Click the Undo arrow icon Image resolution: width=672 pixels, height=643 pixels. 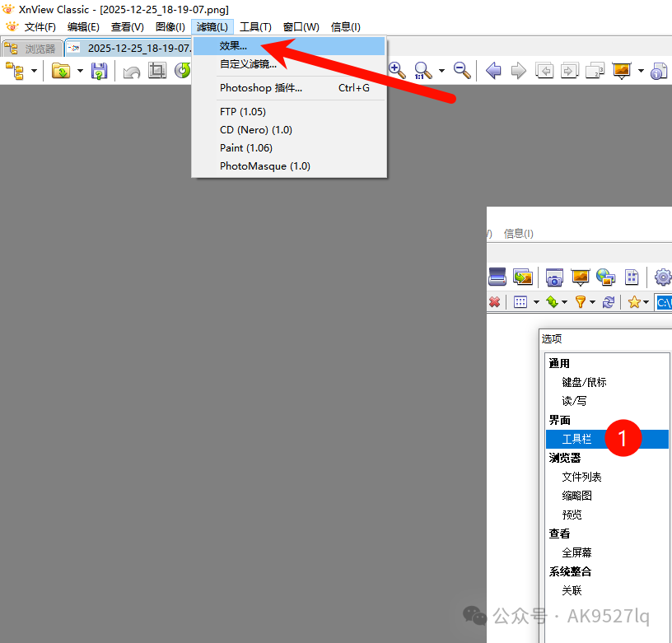pyautogui.click(x=131, y=72)
